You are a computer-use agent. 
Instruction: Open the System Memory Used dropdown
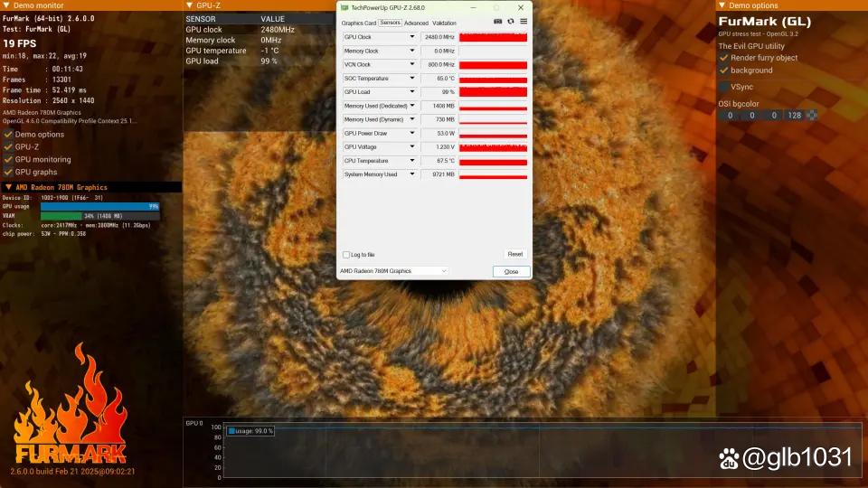pos(412,174)
